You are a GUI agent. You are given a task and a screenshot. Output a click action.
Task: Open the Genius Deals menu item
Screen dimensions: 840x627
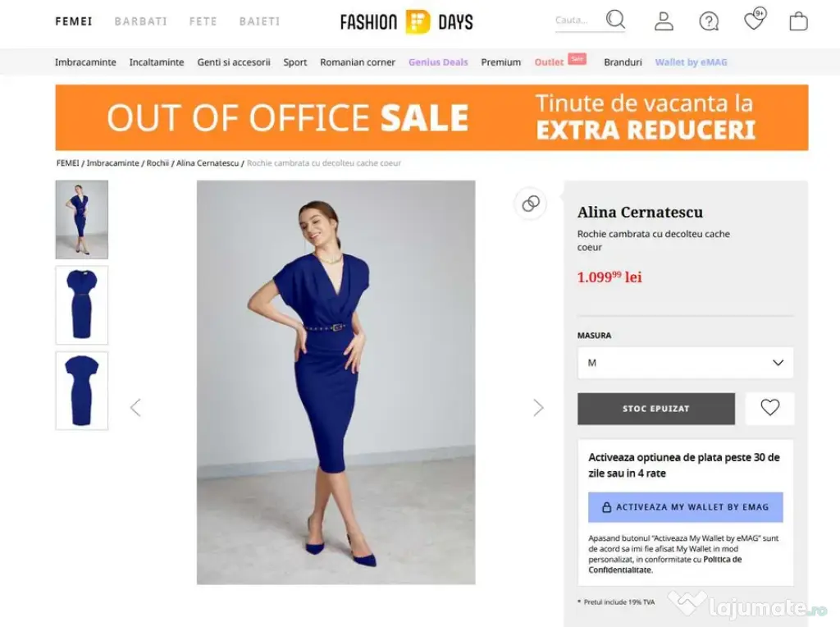438,62
